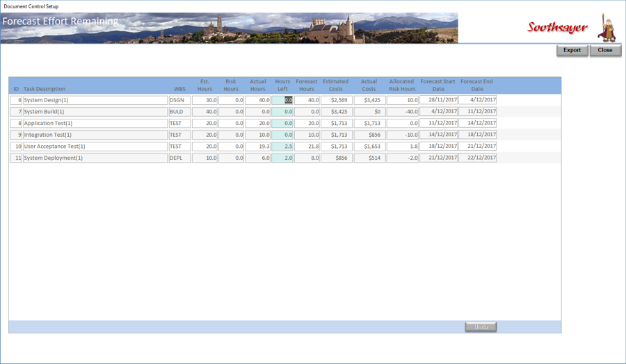Click Allocated Risk Hours -40.0 cell

403,112
